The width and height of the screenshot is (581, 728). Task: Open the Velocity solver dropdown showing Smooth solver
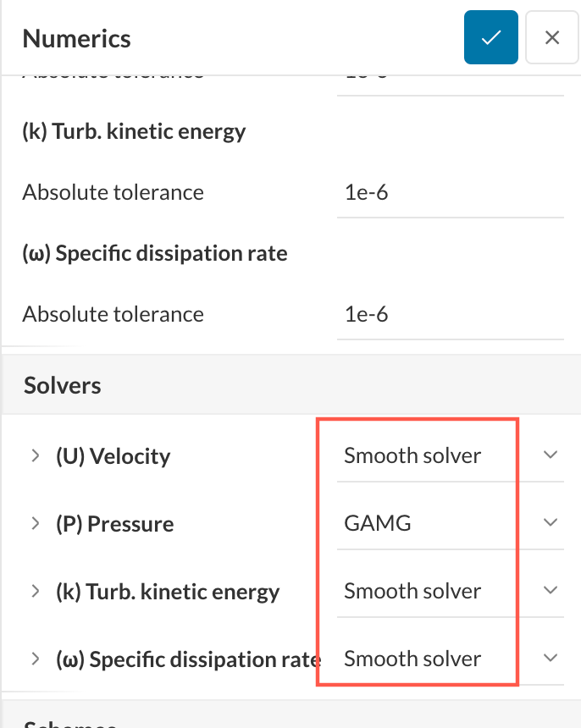pos(550,455)
